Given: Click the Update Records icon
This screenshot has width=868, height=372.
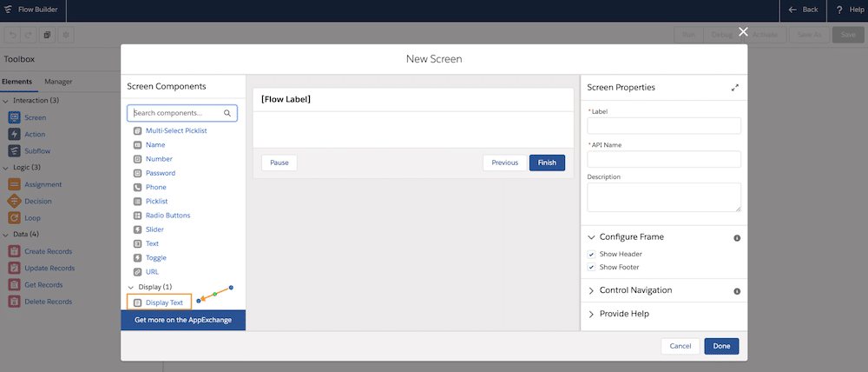Looking at the screenshot, I should pos(15,268).
